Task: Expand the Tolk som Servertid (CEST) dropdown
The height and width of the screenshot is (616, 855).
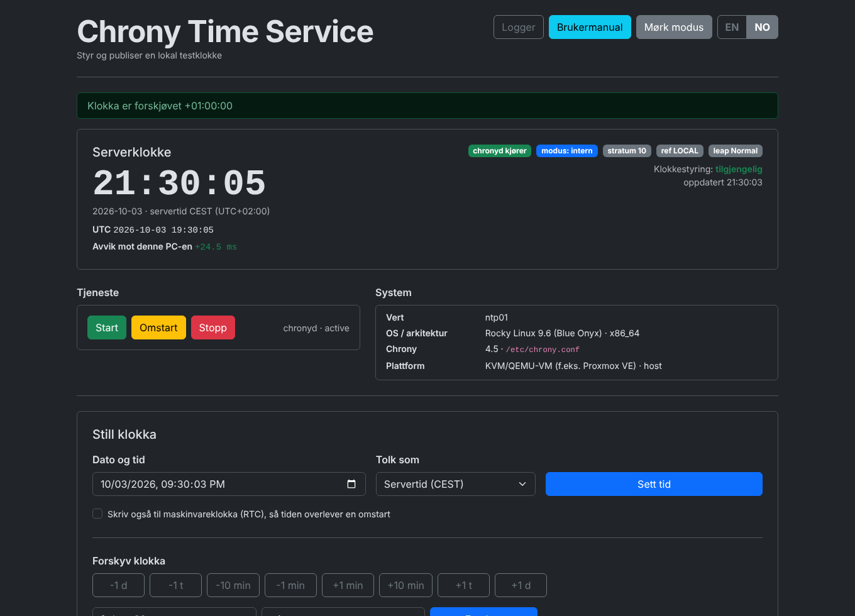Action: coord(456,484)
